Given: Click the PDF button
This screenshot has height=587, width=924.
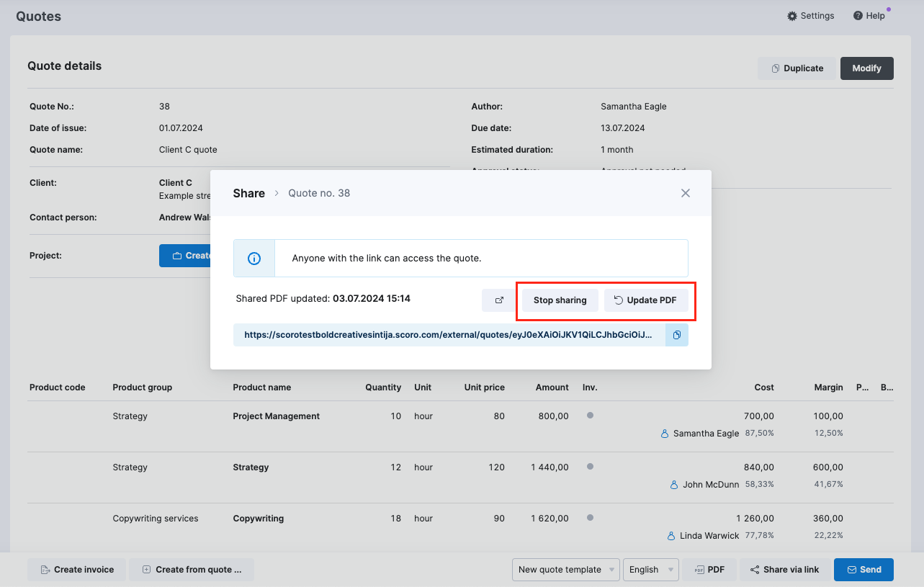Looking at the screenshot, I should [709, 570].
